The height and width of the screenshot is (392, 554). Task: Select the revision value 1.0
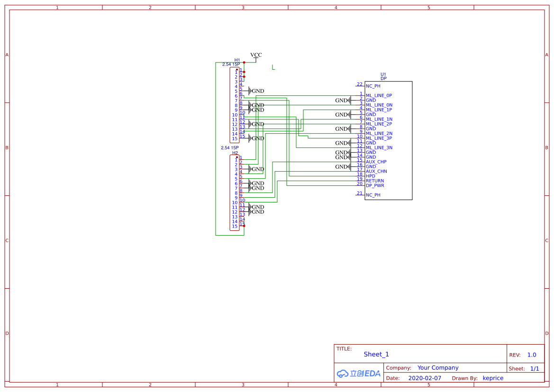coord(532,355)
